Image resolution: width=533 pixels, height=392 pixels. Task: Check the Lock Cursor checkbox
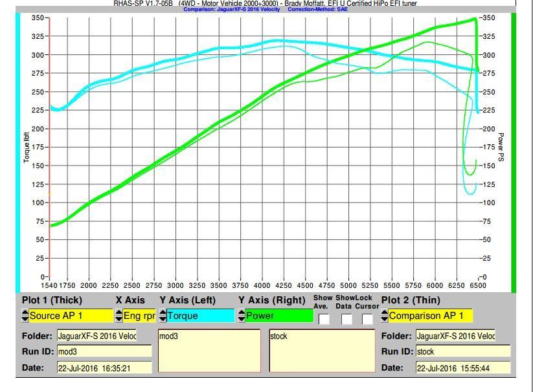(367, 319)
